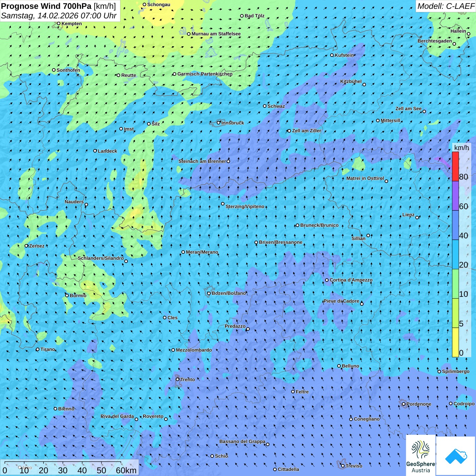This screenshot has width=476, height=476.
Task: Click the 'Treviso' label
Action: pos(354,466)
